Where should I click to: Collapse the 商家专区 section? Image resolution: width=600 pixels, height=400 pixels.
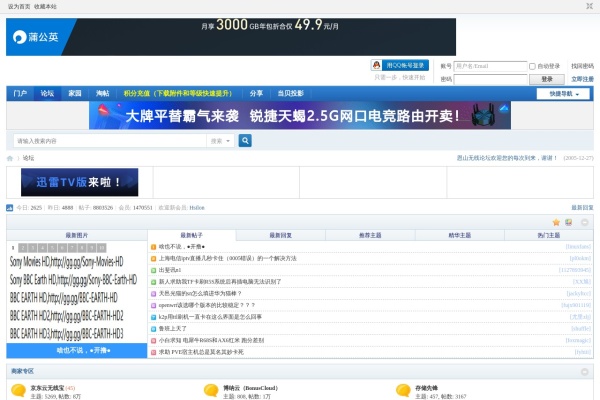click(586, 371)
